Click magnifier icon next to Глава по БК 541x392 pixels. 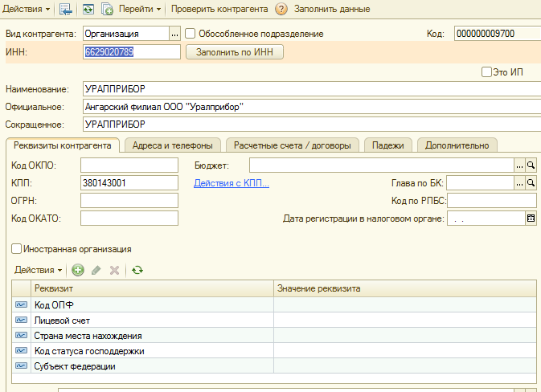(x=531, y=182)
